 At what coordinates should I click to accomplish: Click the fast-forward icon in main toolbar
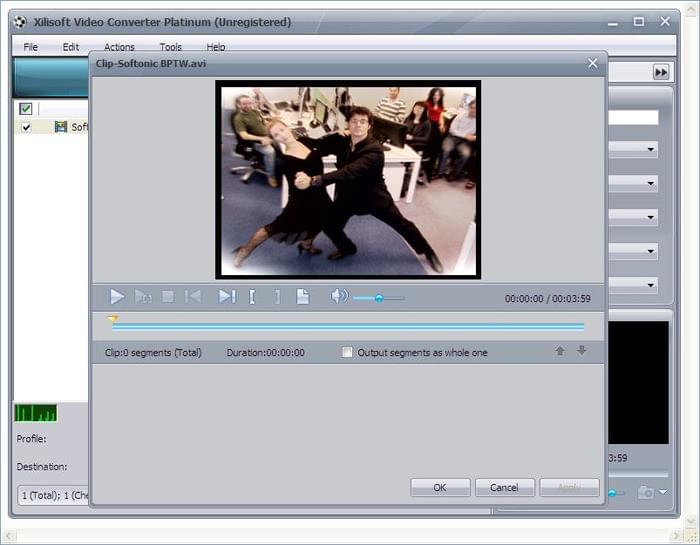click(661, 72)
